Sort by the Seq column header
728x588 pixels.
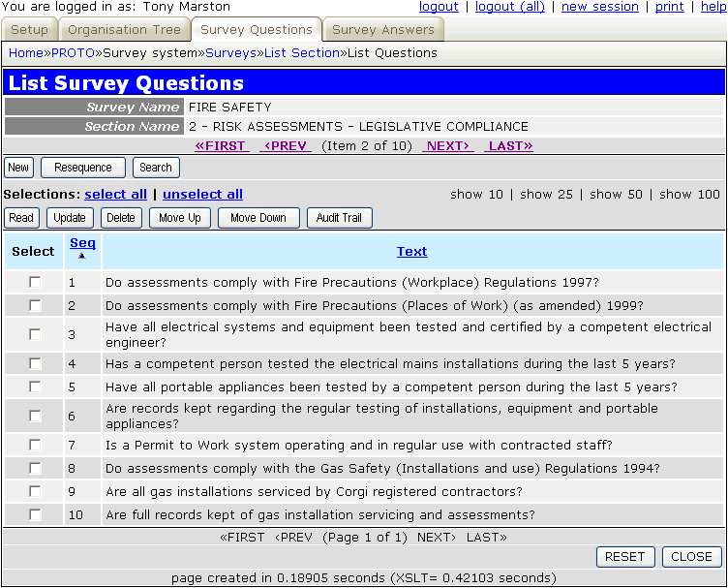click(82, 243)
